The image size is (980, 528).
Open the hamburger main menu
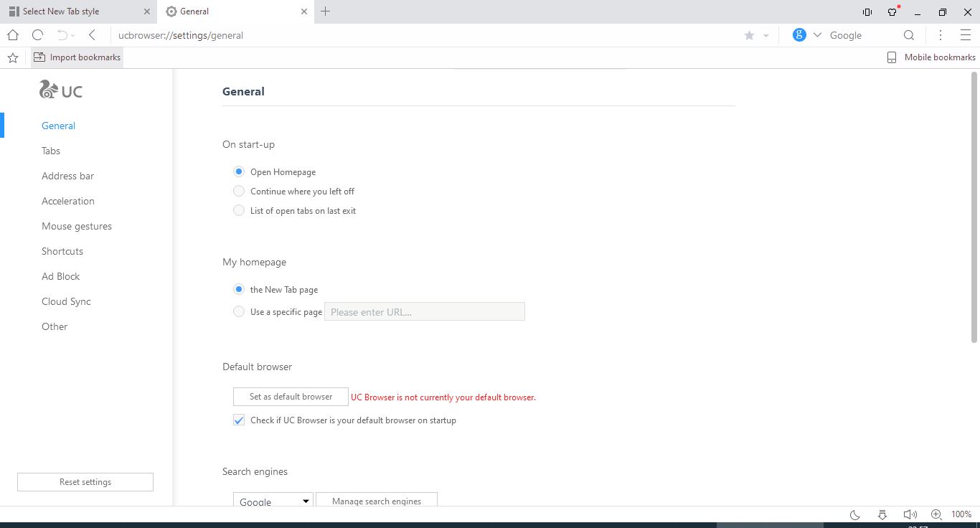click(x=965, y=35)
